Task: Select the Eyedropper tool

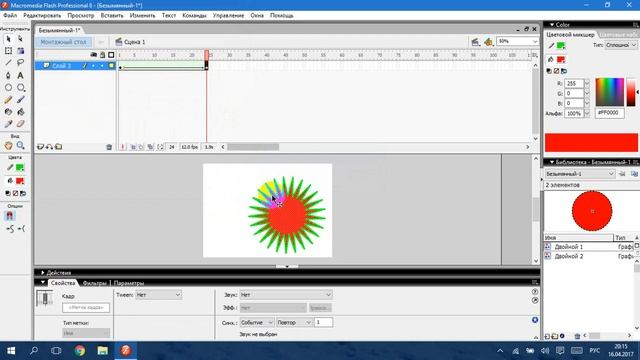Action: click(x=8, y=124)
